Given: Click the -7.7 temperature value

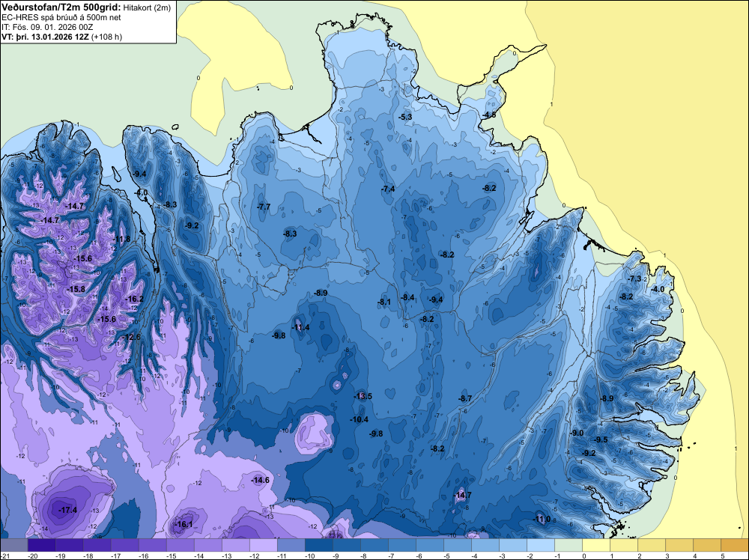Looking at the screenshot, I should pos(263,207).
